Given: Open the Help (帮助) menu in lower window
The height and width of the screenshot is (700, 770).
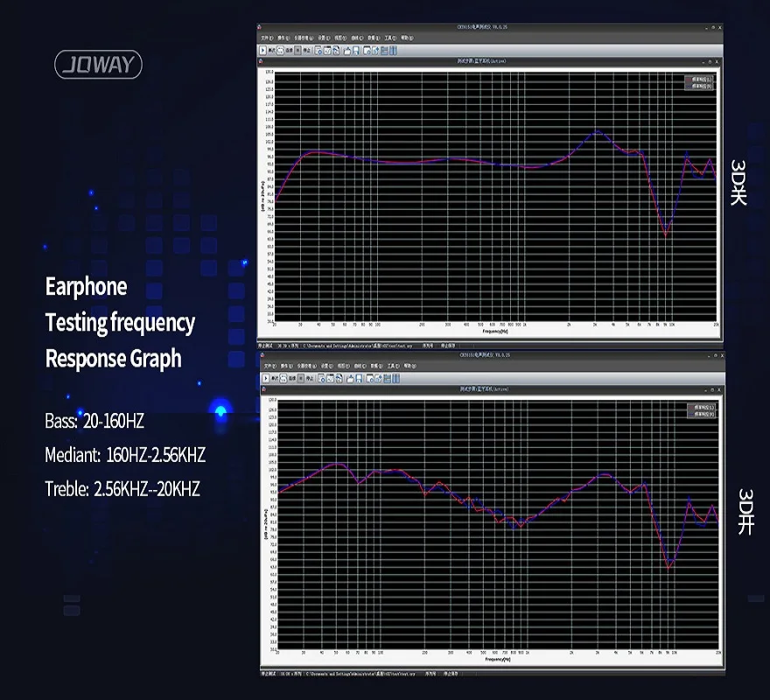Looking at the screenshot, I should tap(410, 366).
